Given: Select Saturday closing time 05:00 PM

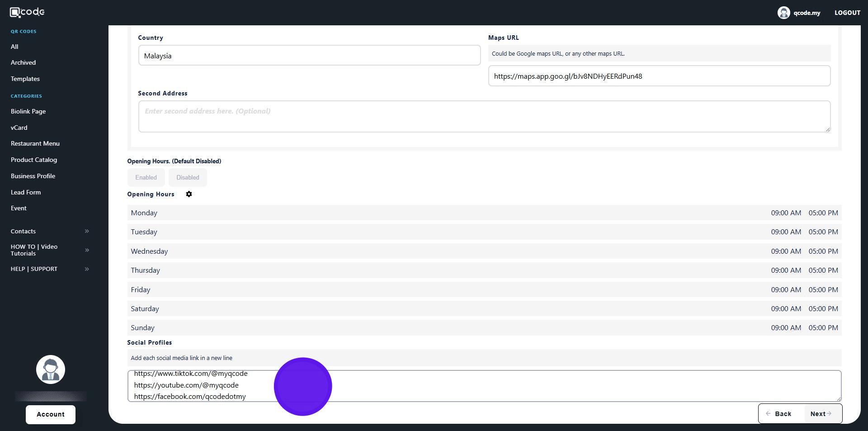Looking at the screenshot, I should coord(823,308).
